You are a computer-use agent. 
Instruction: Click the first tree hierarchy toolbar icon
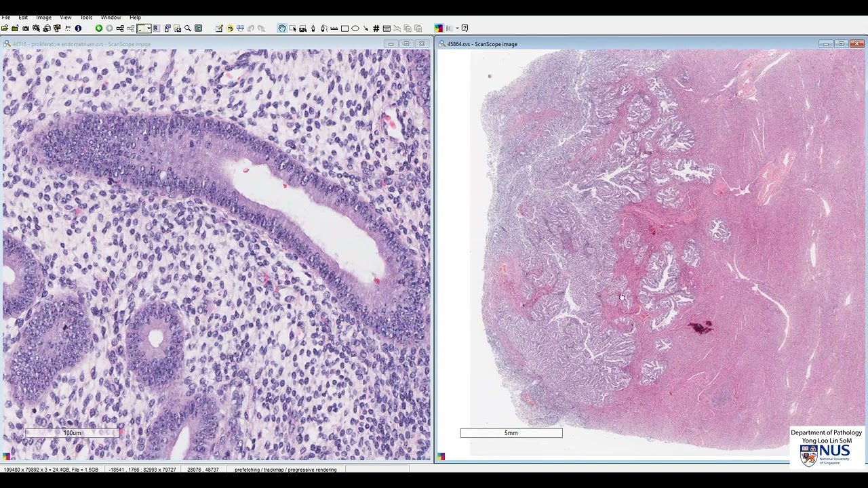click(x=120, y=28)
